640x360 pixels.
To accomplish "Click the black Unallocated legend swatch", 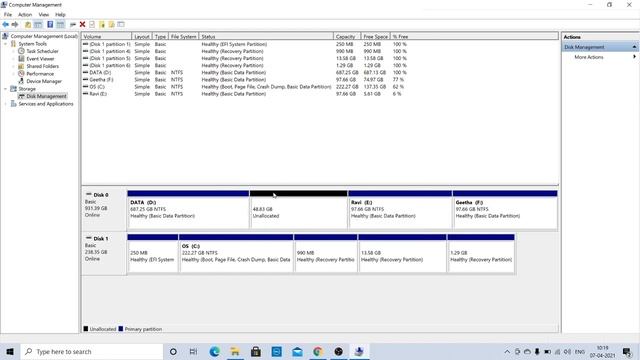I will click(x=86, y=329).
